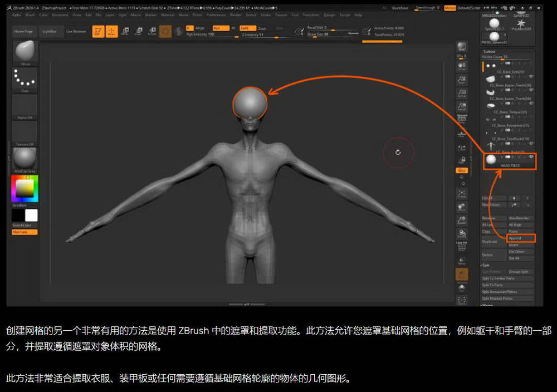Open the Home Page button
Viewport: 557px width, 392px height.
pos(23,32)
